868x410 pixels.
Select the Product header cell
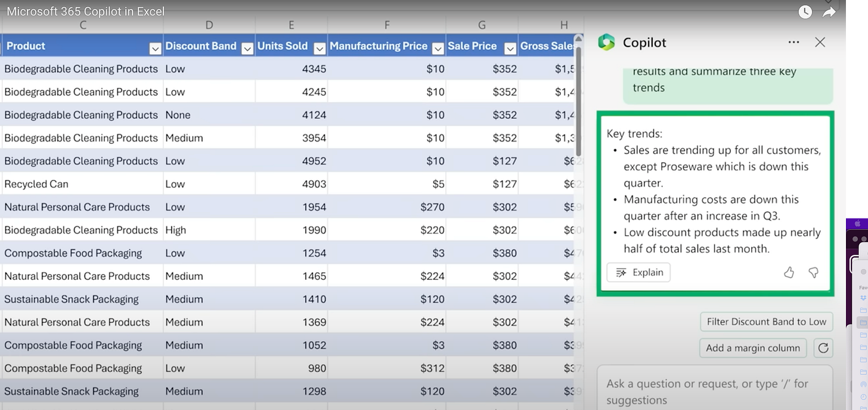[82, 46]
